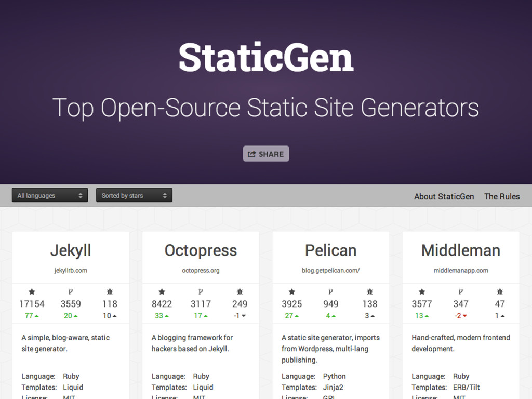Click Pelican's bug issues icon

369,292
